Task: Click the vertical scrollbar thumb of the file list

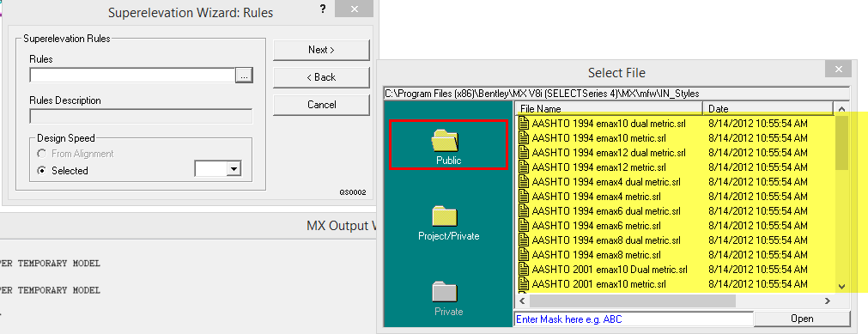Action: (842, 143)
